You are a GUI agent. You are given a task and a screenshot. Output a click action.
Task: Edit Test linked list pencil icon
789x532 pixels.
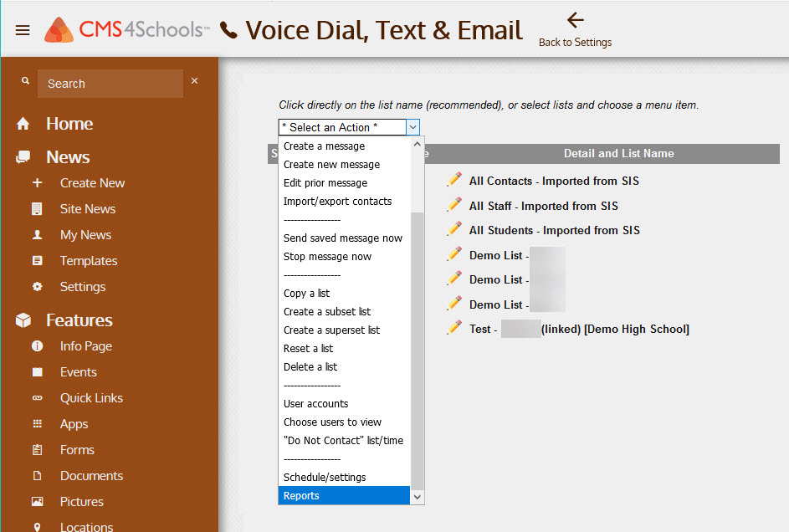[x=453, y=327]
